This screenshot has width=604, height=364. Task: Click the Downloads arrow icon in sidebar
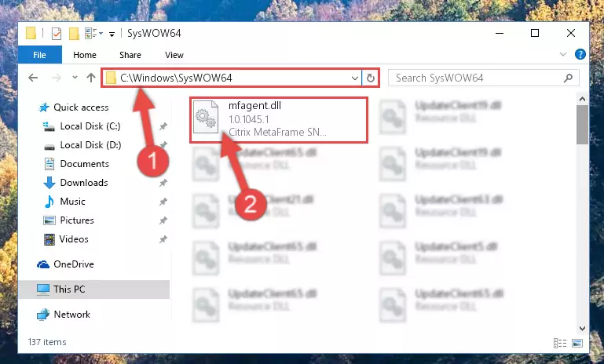49,183
